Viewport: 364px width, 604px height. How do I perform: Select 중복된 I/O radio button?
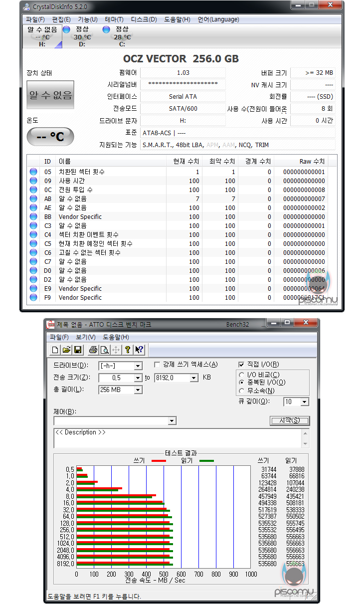coord(242,382)
